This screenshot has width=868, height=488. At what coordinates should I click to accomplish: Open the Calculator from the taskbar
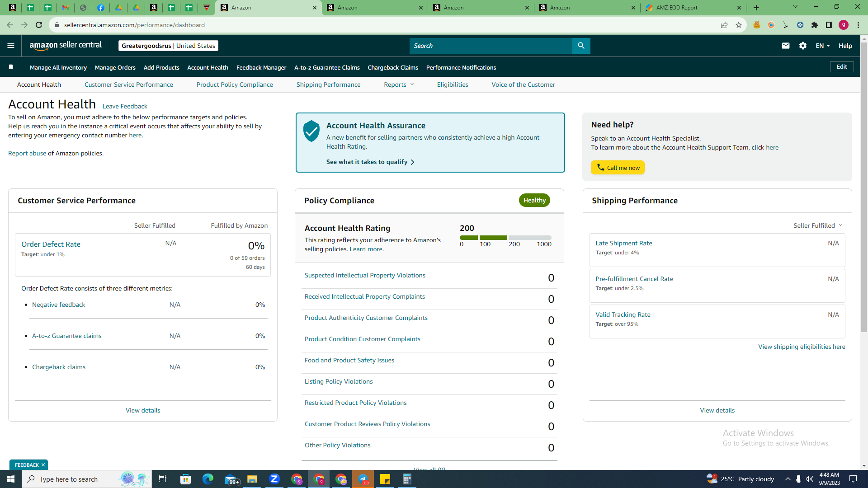click(x=407, y=479)
